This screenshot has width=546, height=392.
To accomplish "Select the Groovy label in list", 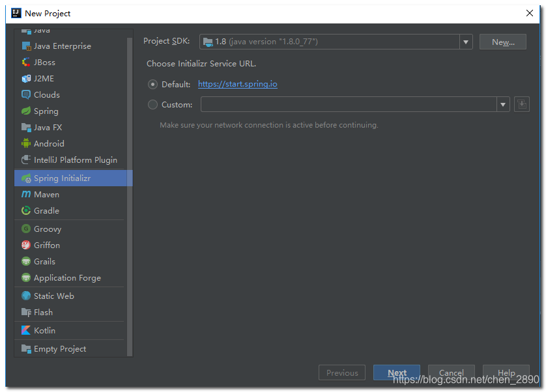I will 48,229.
